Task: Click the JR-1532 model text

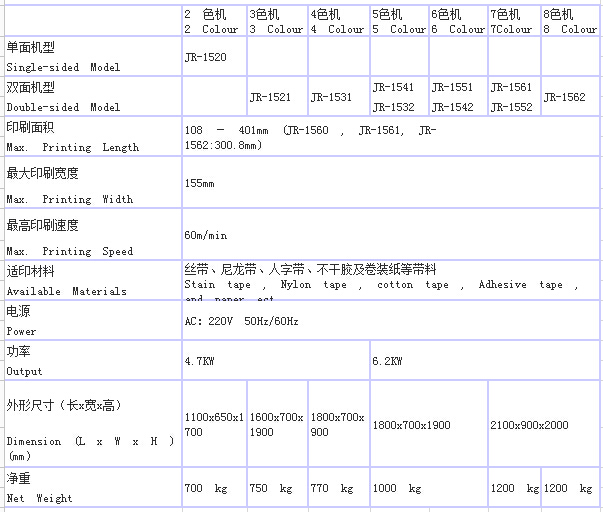Action: tap(393, 107)
